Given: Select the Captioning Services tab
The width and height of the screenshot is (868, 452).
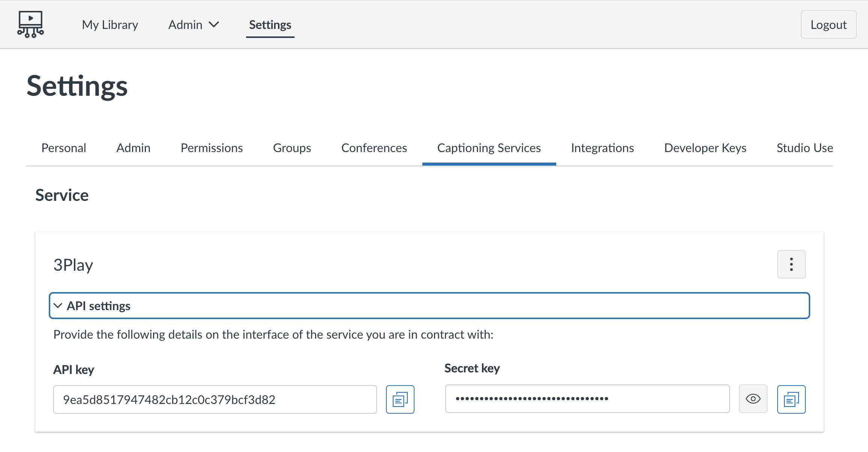Looking at the screenshot, I should pyautogui.click(x=489, y=148).
